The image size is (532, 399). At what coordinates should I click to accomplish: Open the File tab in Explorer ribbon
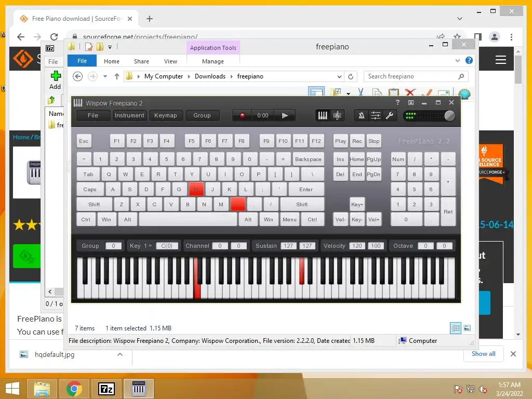82,61
